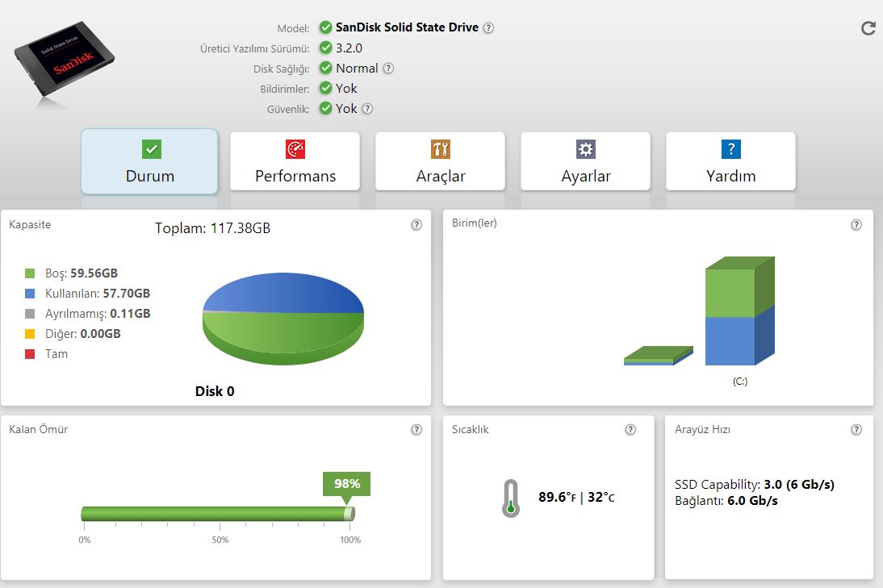Click the thermometer icon in Sıcaklık panel
This screenshot has width=883, height=588.
[x=511, y=498]
